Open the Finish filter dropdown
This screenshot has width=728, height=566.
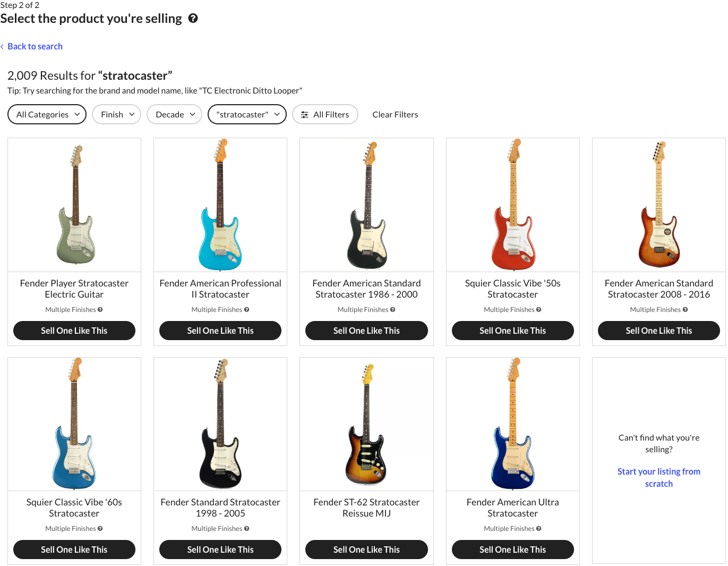tap(117, 114)
